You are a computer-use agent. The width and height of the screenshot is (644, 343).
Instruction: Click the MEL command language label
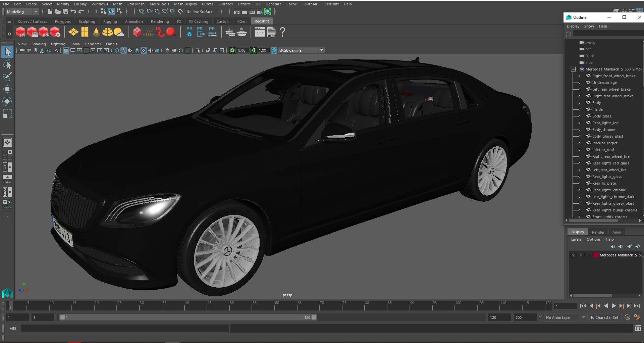coord(13,329)
